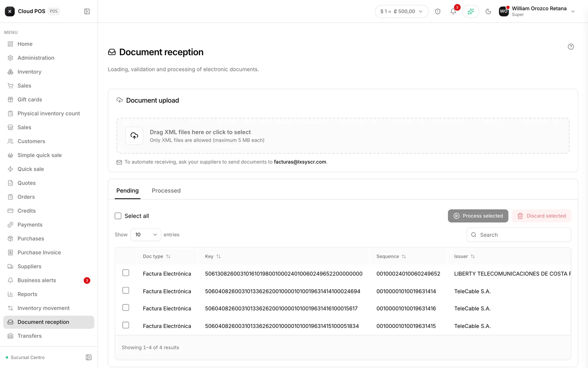The height and width of the screenshot is (368, 588).
Task: Click the Cloud POS logo icon
Action: pyautogui.click(x=10, y=11)
